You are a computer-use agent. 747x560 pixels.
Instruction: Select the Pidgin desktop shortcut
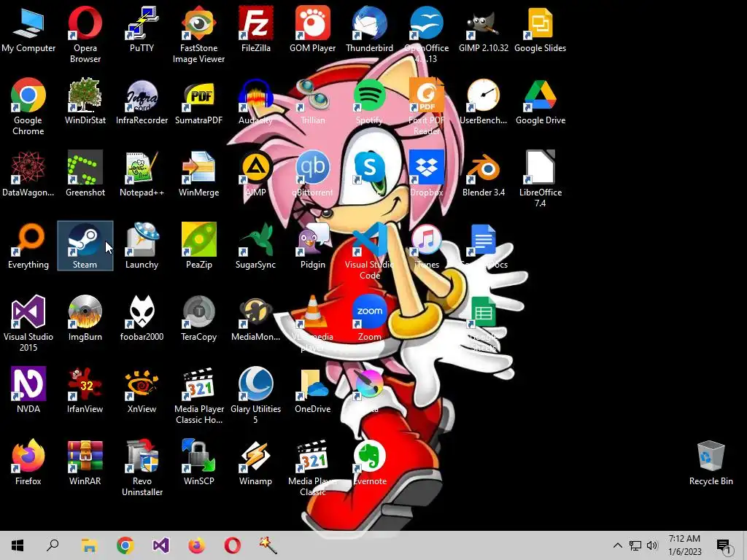[x=312, y=240]
